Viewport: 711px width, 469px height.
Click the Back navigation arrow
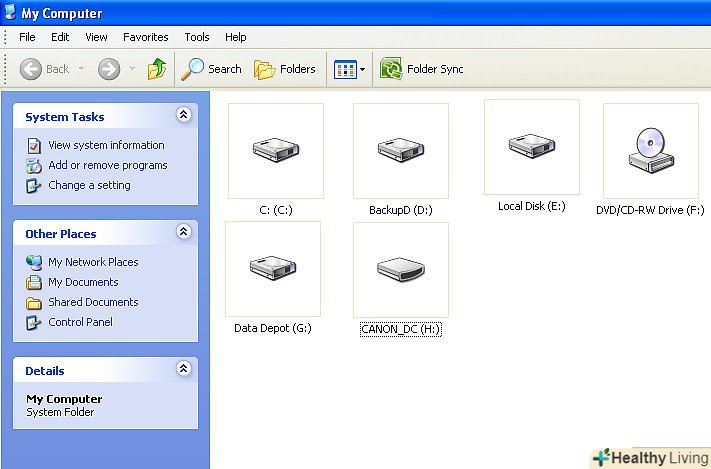coord(45,69)
